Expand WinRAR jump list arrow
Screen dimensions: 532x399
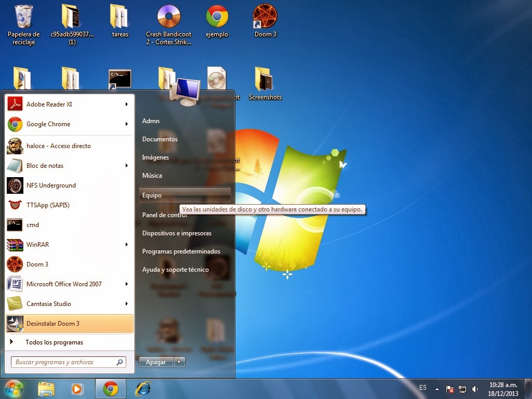pos(127,244)
